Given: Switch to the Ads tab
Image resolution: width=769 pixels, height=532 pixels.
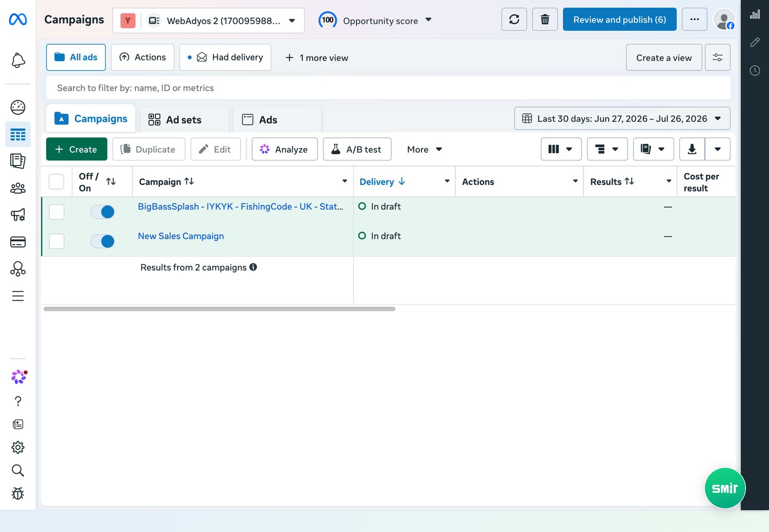Looking at the screenshot, I should click(277, 119).
